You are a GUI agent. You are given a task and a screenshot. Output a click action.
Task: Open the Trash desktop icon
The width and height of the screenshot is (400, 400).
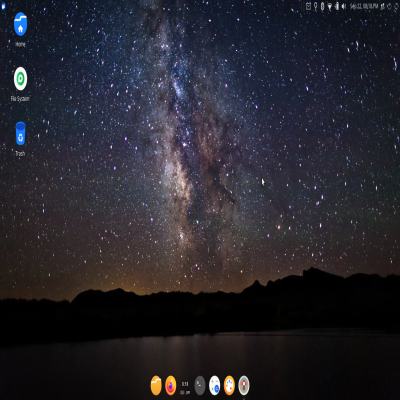pos(20,133)
